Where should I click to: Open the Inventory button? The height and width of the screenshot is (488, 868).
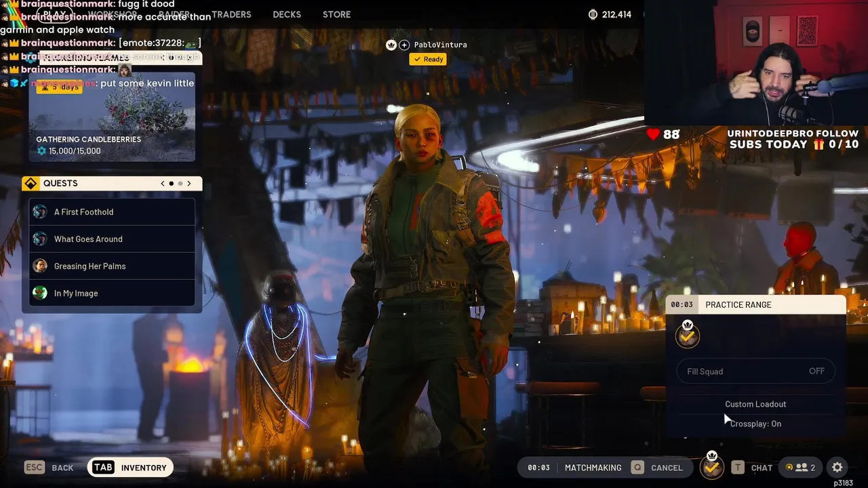pos(130,468)
